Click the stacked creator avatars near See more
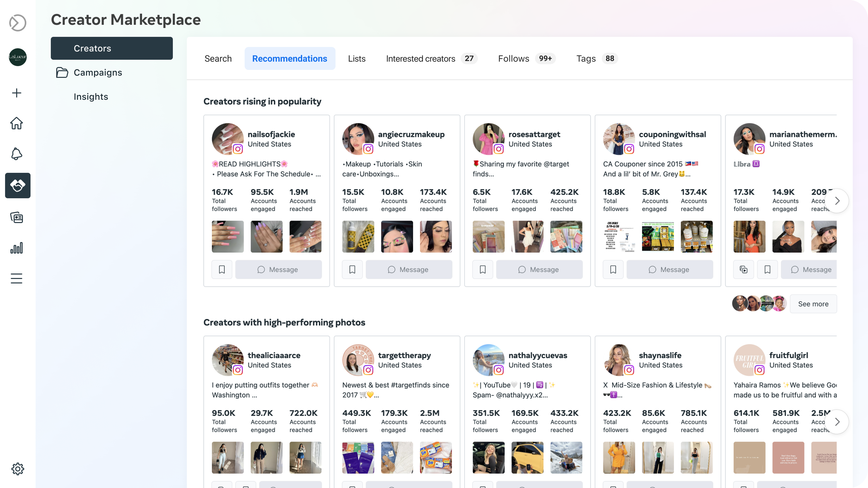 click(x=759, y=303)
